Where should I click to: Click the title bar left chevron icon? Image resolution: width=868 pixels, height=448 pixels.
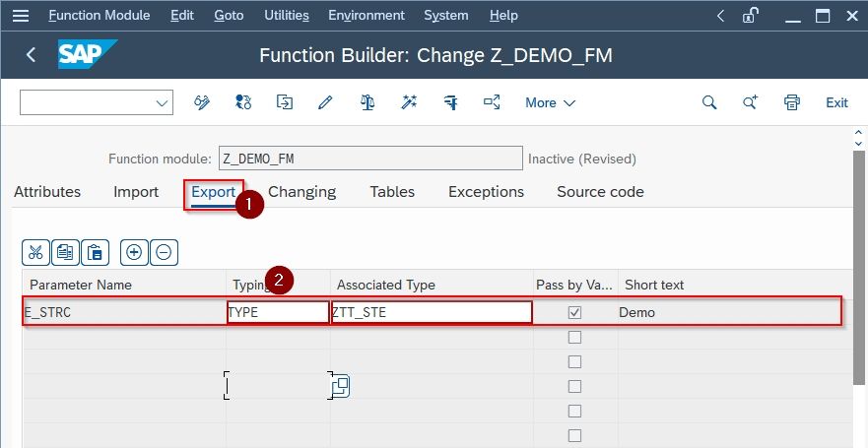click(x=720, y=16)
